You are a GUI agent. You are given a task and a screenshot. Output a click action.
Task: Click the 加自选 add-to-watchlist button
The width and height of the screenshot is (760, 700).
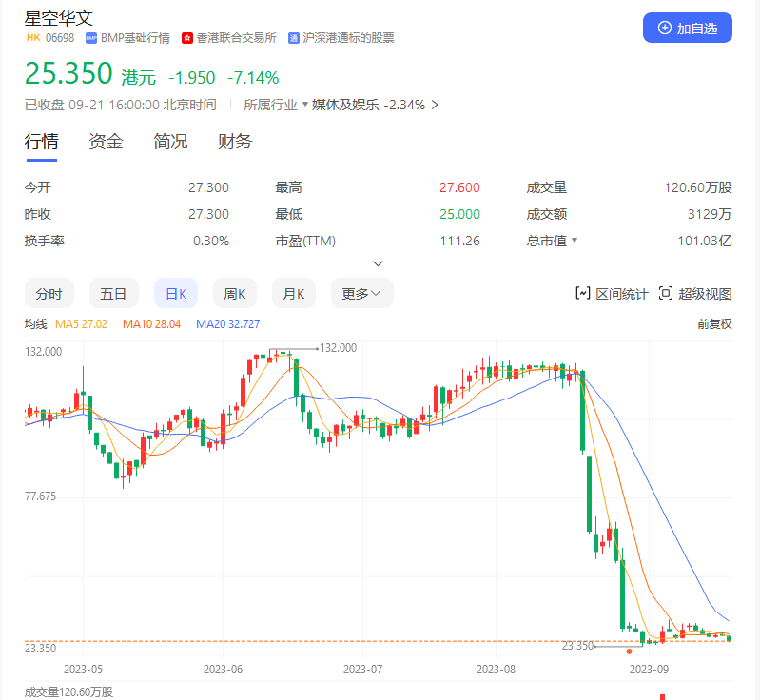coord(688,28)
